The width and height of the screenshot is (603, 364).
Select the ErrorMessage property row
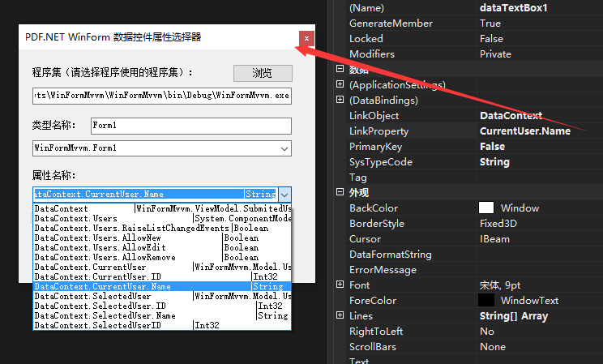coord(475,270)
